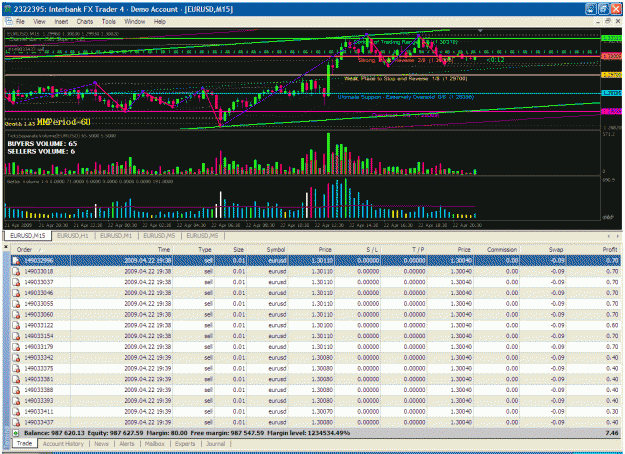Click the BUYERS VOLUME: 65 label
Screen dimensions: 625x454
(x=42, y=143)
